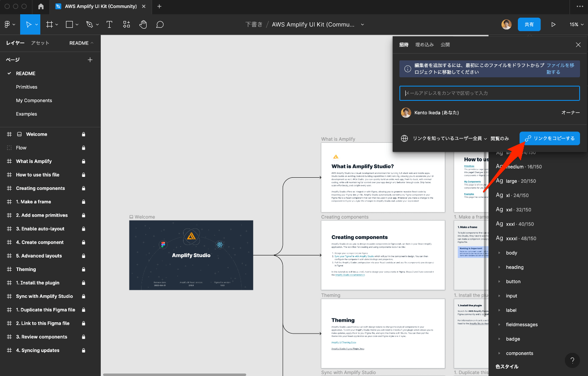Open the window overflow menu dots
The height and width of the screenshot is (376, 588).
(x=580, y=6)
